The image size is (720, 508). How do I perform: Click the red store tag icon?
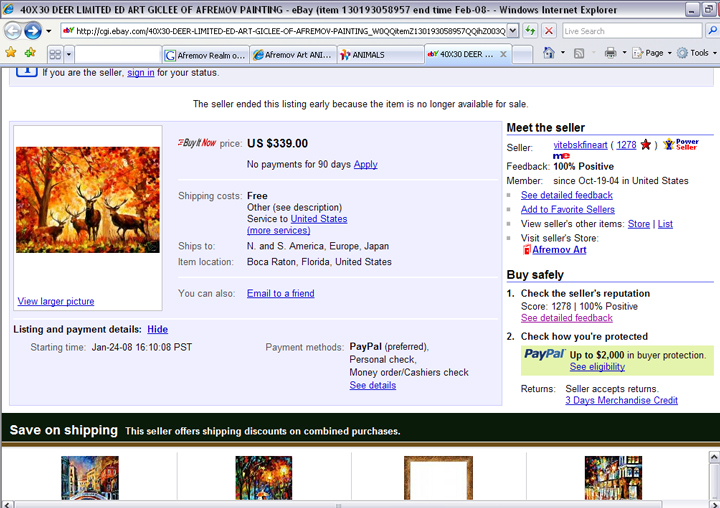tap(527, 250)
